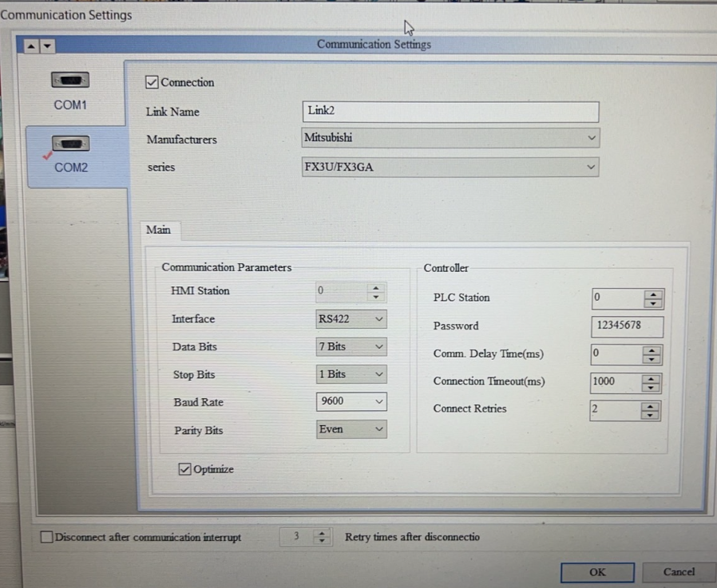Screen dimensions: 717x588
Task: Select the COM2 serial port icon
Action: click(x=70, y=144)
